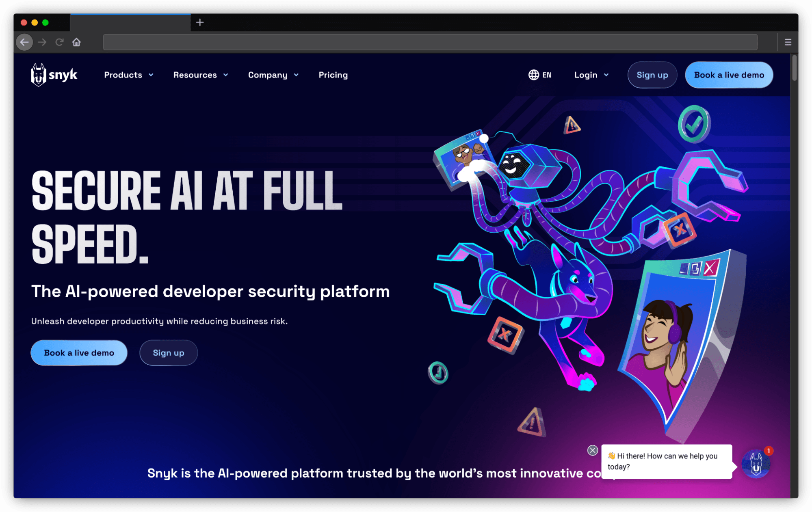Click the browser forward arrow
Screen dimensions: 812x512
42,42
